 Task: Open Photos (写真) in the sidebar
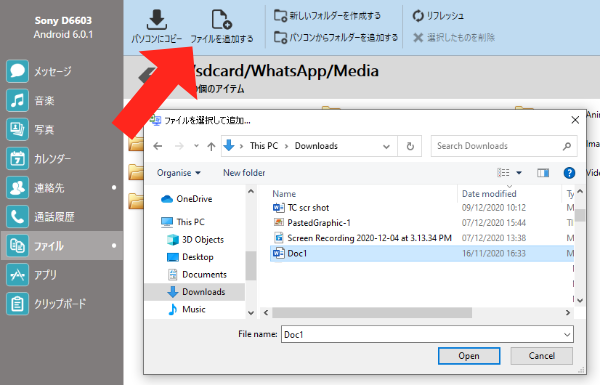pos(61,129)
